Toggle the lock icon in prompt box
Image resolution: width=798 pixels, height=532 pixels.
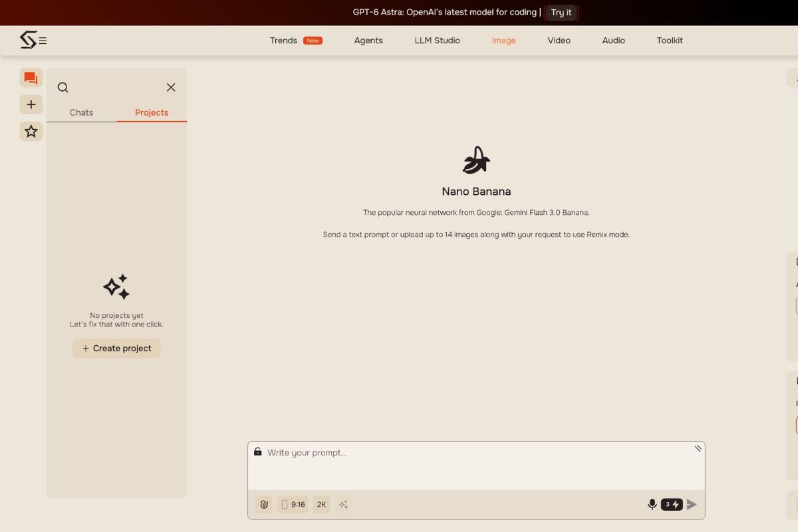tap(258, 452)
